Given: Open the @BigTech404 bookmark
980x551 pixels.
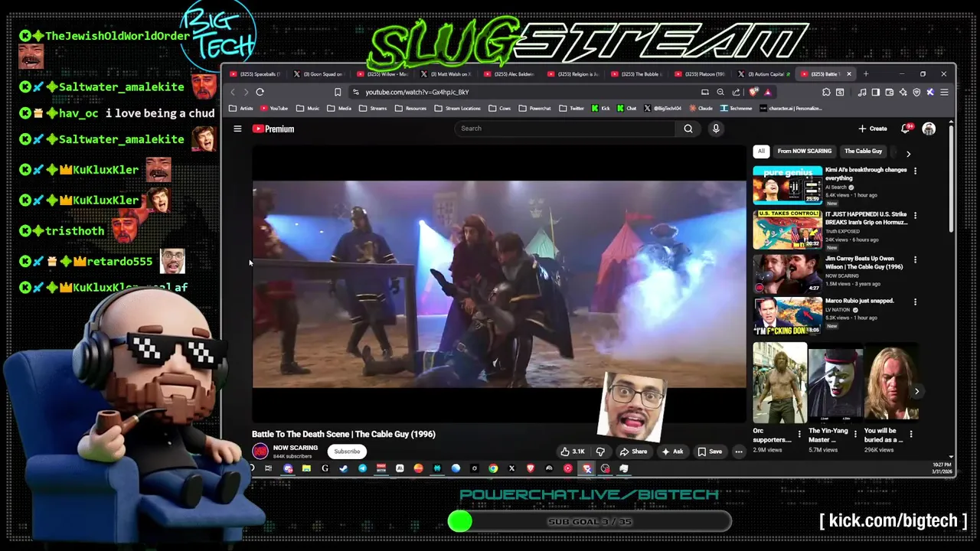Looking at the screenshot, I should click(x=662, y=109).
